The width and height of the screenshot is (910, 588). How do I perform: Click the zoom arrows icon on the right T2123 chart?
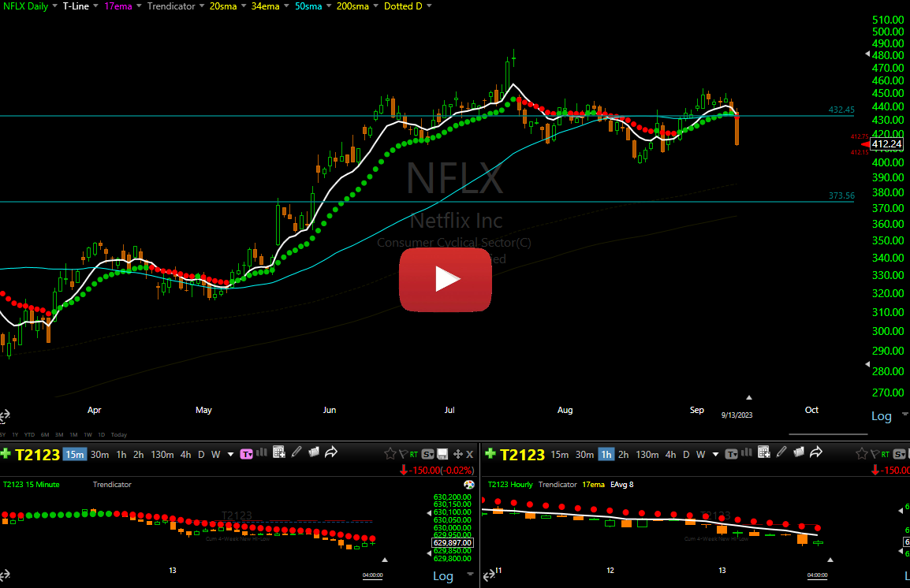tap(489, 575)
